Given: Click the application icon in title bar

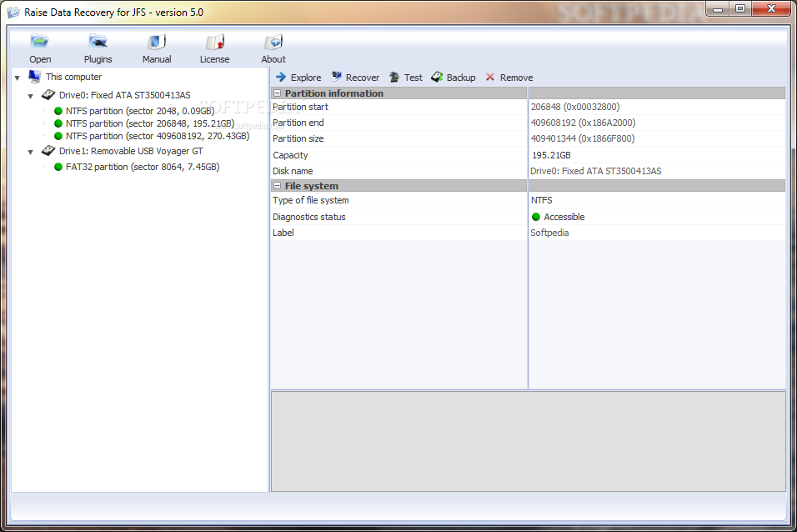Looking at the screenshot, I should click(13, 13).
